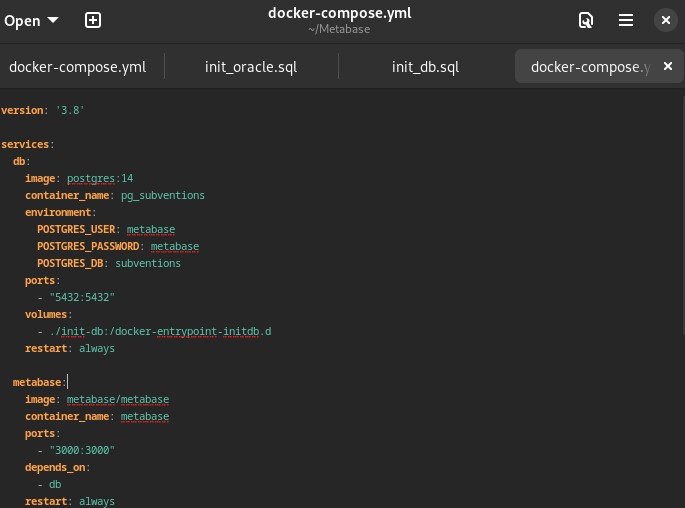Click the metabase/metabase image value
Screen dimensions: 685x508
[x=118, y=399]
